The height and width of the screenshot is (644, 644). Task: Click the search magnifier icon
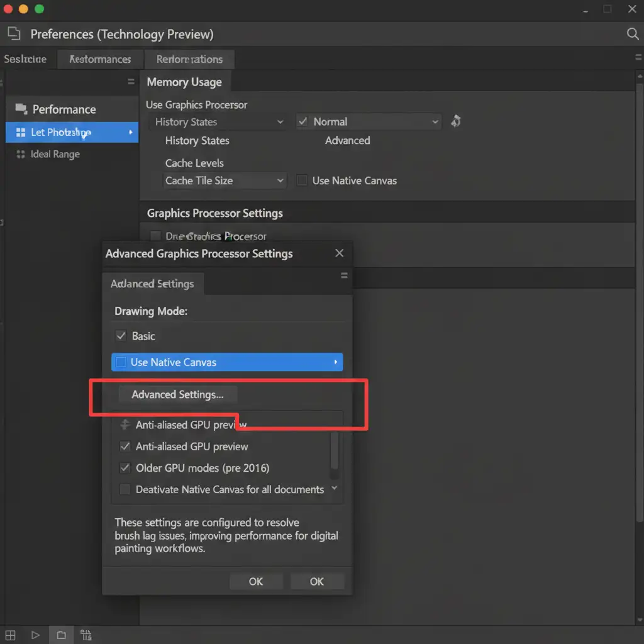tap(633, 34)
